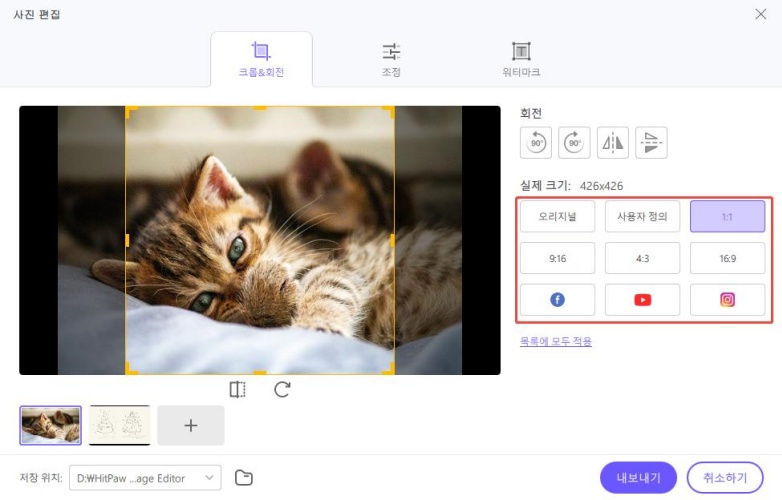Close the 사진 편집 dialog
Image resolution: width=782 pixels, height=500 pixels.
point(761,14)
